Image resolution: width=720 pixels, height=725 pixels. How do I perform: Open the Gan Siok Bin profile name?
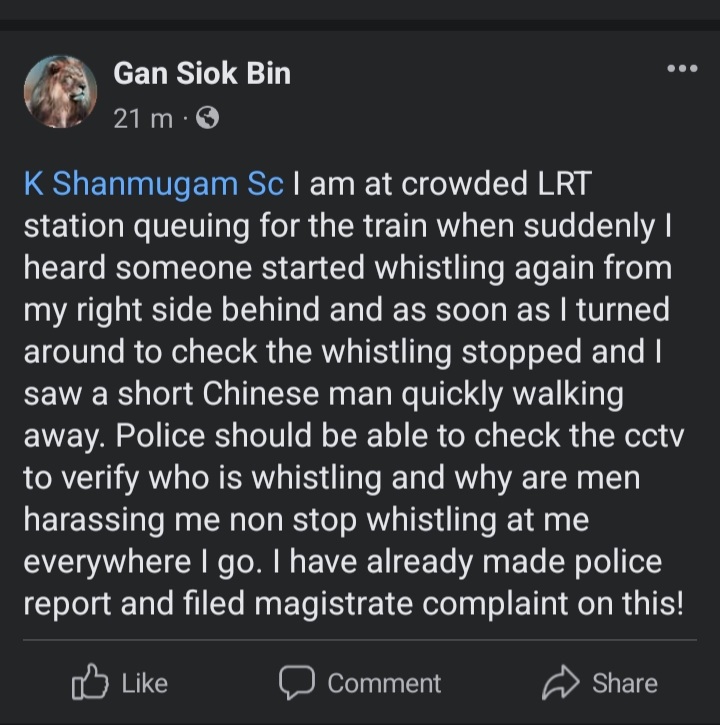pos(202,72)
